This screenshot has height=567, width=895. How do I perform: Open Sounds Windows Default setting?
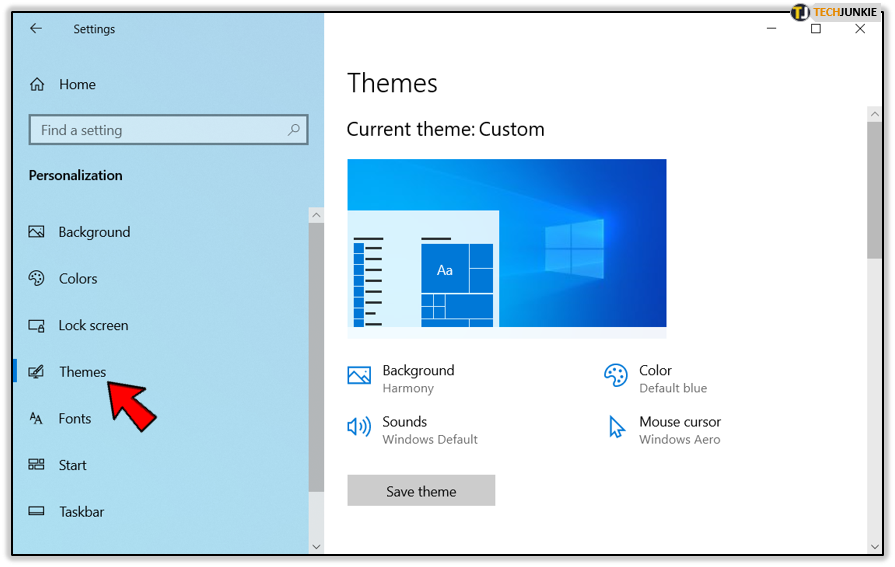tap(430, 431)
